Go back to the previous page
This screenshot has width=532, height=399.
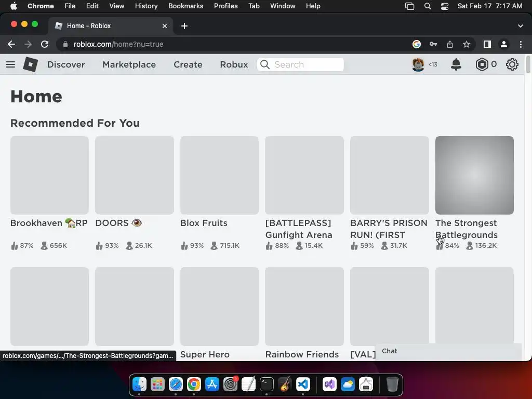[11, 44]
